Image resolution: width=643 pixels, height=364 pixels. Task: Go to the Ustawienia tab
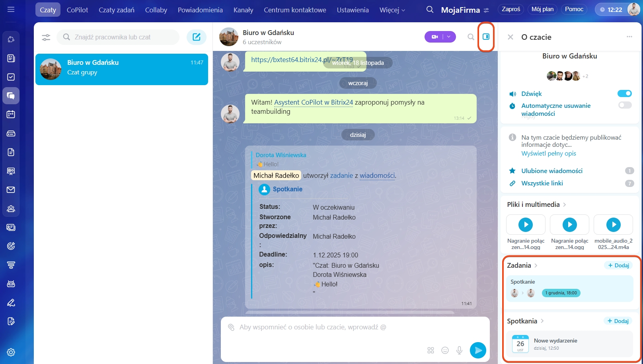point(353,10)
